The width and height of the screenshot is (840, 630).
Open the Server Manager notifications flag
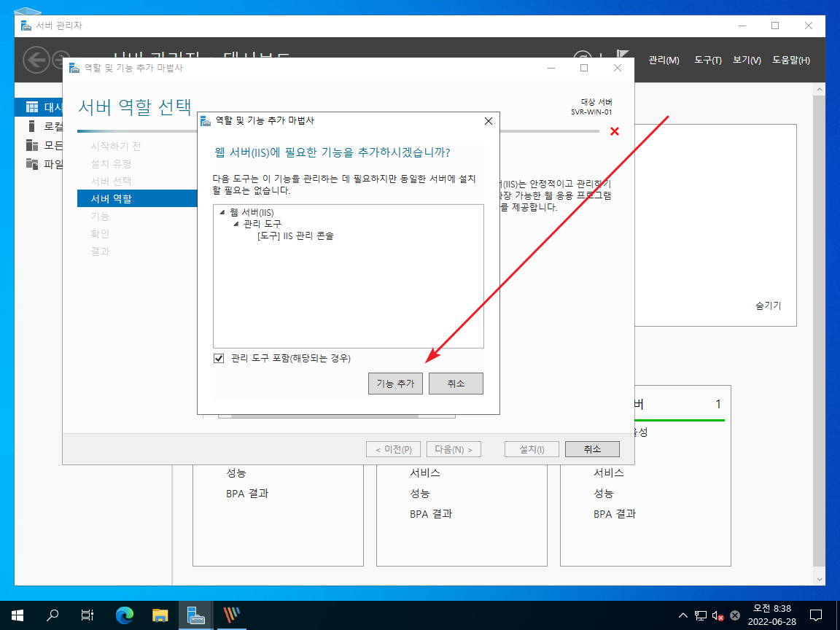(621, 53)
